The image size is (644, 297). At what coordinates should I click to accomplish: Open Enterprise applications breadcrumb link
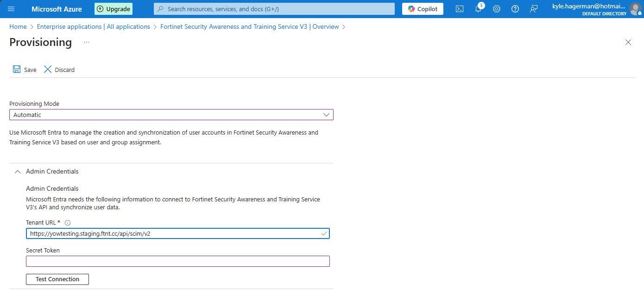point(94,26)
